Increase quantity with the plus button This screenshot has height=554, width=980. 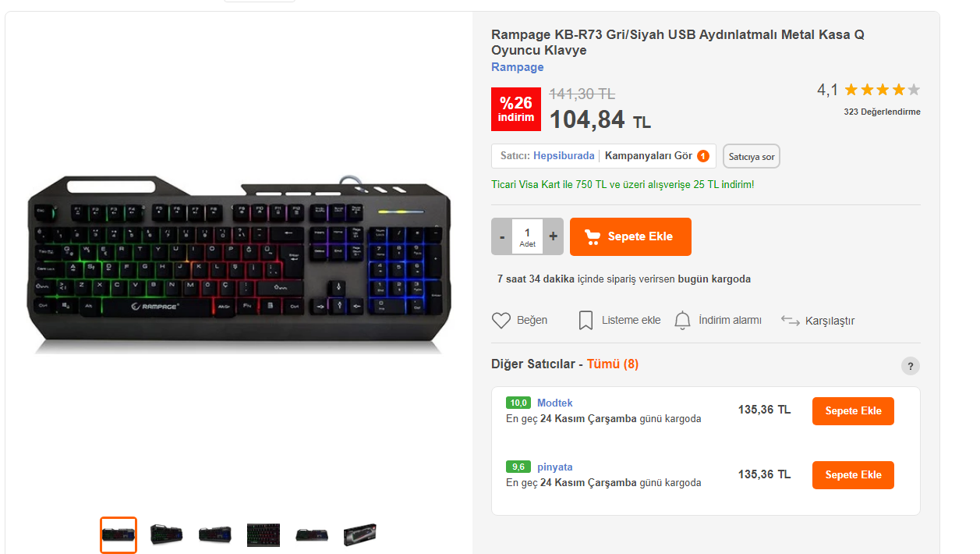554,236
